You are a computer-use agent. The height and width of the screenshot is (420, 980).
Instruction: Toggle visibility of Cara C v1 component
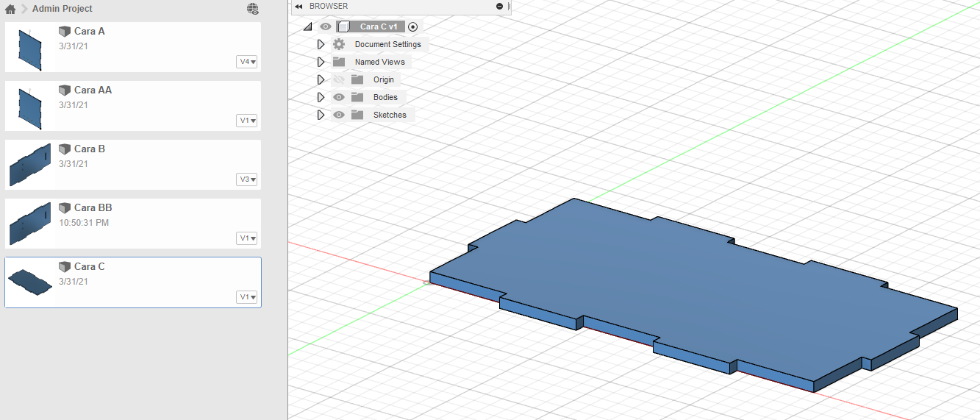(326, 26)
